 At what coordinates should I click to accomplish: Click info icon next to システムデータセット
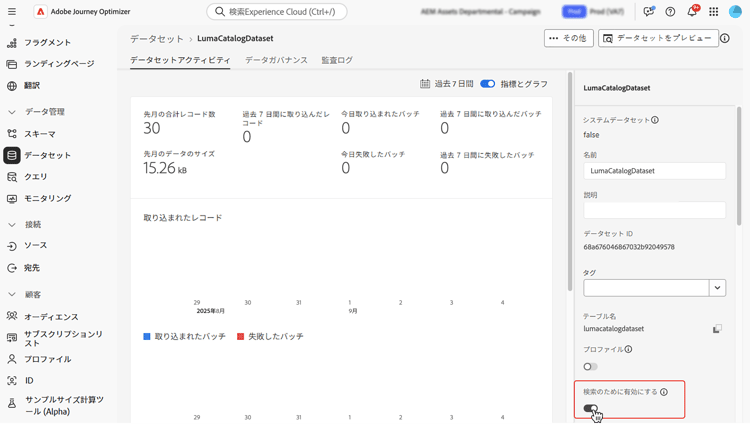(x=655, y=120)
